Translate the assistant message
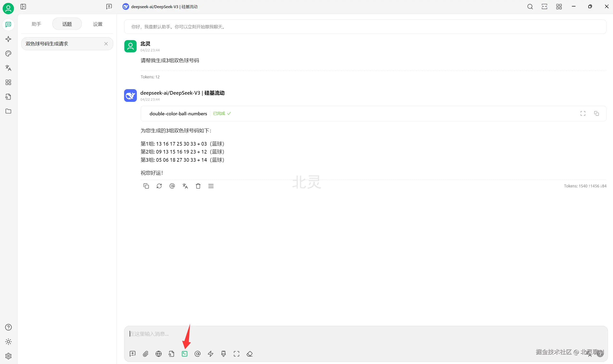Screen dimensions: 613x364 coord(185,186)
